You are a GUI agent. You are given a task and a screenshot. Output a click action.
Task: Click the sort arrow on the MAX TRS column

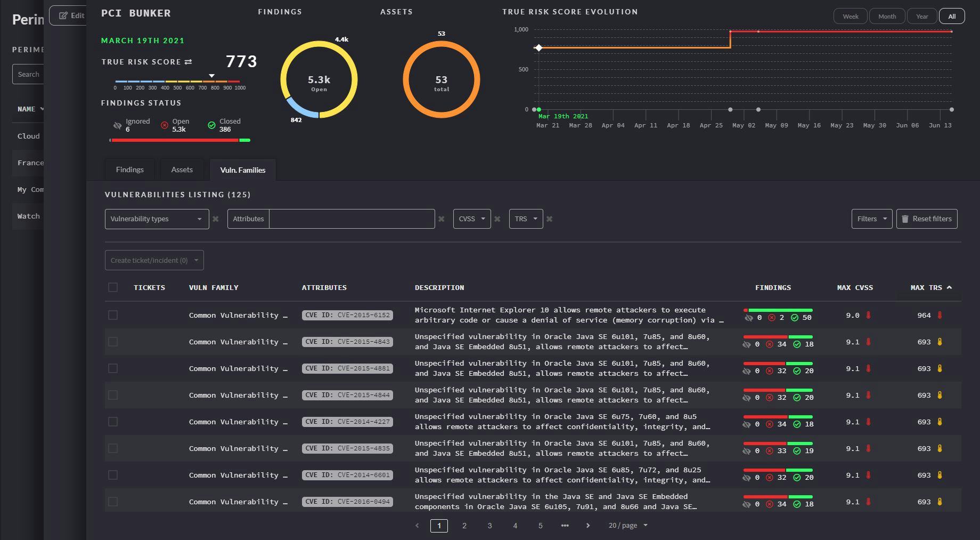tap(950, 287)
